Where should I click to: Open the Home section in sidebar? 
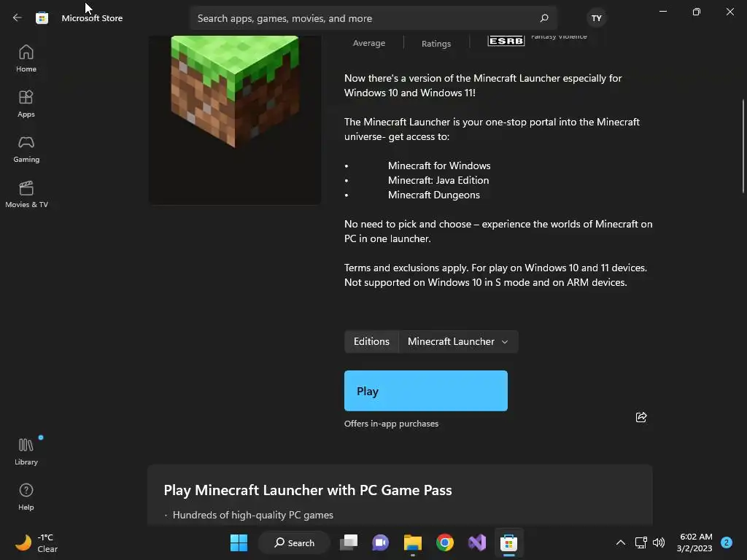point(26,58)
